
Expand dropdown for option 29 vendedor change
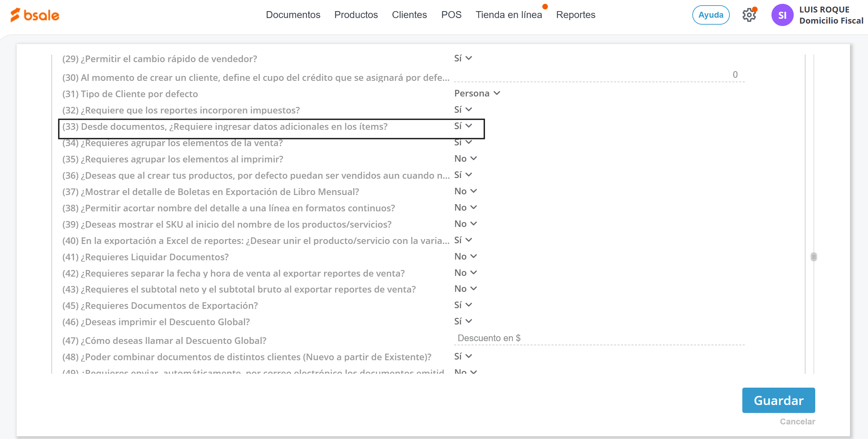[x=463, y=58]
